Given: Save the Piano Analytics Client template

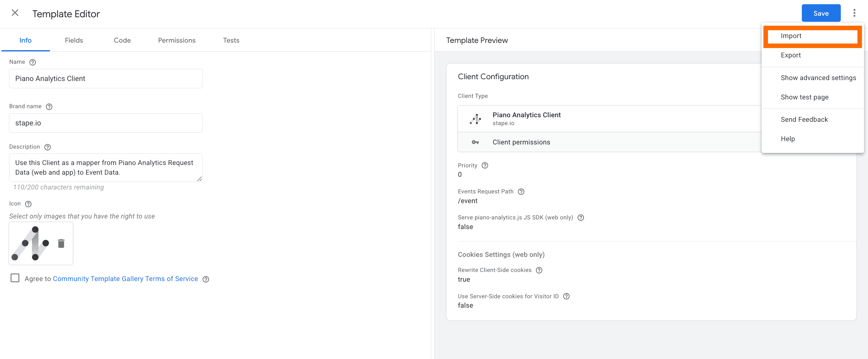Looking at the screenshot, I should pyautogui.click(x=821, y=13).
